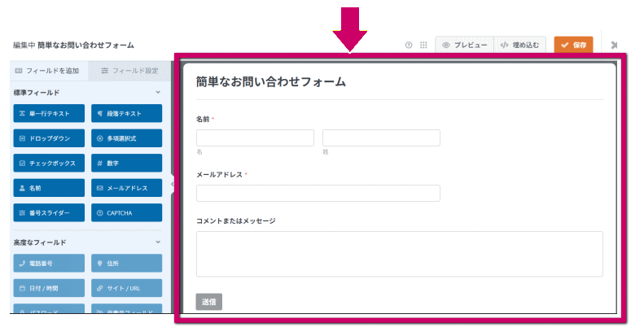Add a 数字 field
644x336 pixels.
click(126, 164)
